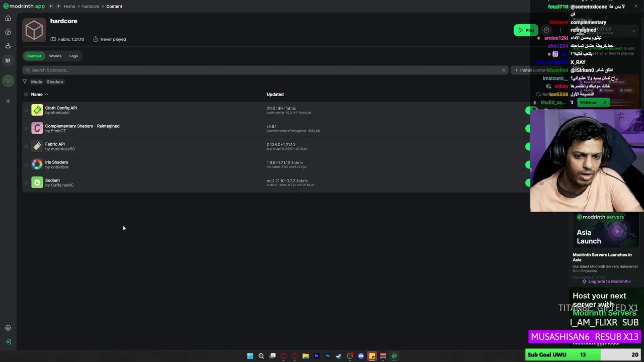Tick the select-all checkbox beside Name header
The width and height of the screenshot is (644, 362).
click(x=26, y=94)
